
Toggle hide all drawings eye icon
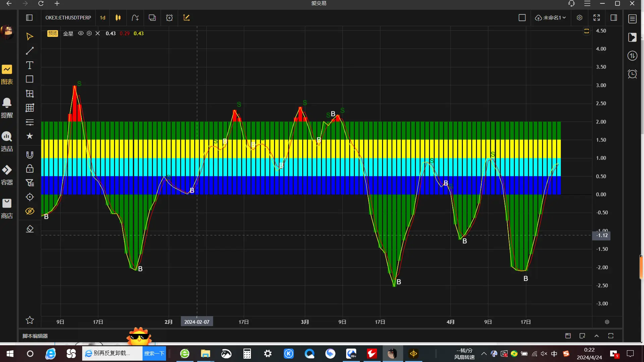click(x=30, y=211)
